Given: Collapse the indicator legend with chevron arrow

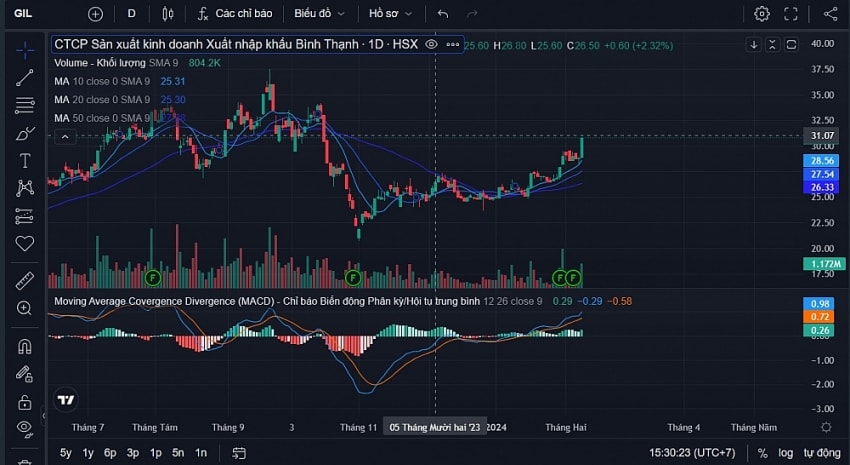Looking at the screenshot, I should coord(65,137).
